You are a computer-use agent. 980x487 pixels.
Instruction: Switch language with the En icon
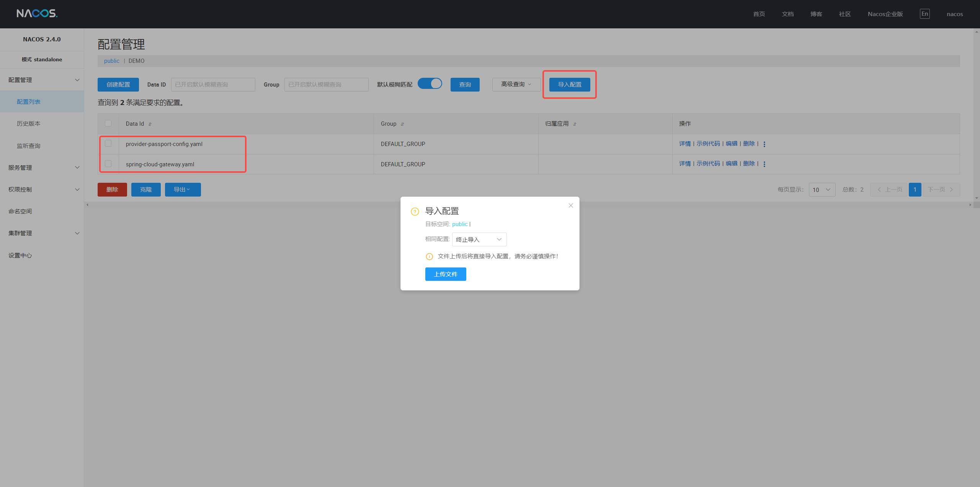(924, 14)
